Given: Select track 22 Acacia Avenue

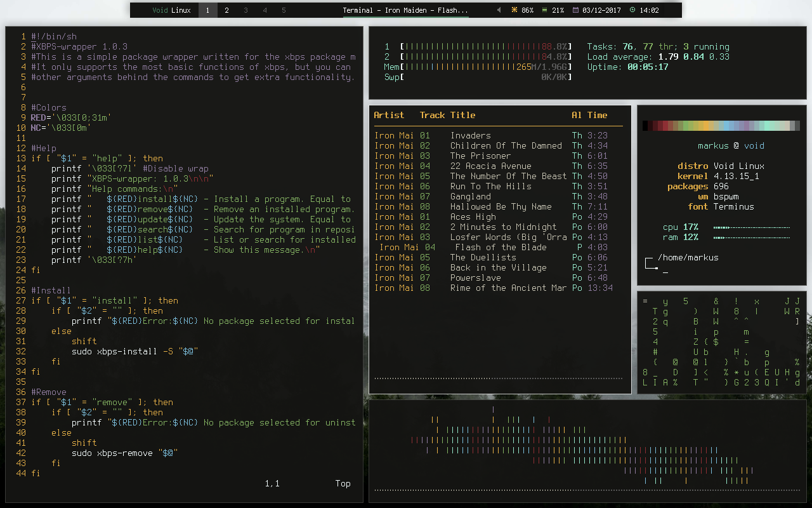Looking at the screenshot, I should tap(499, 166).
